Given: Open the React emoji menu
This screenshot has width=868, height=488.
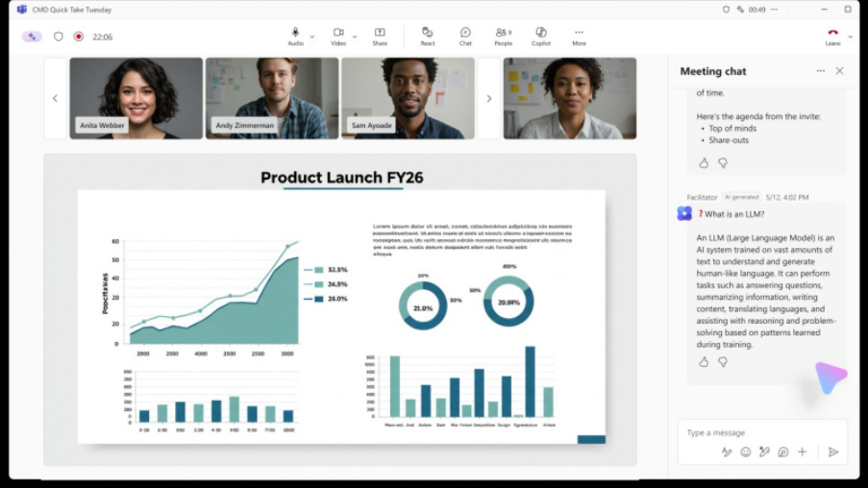Looking at the screenshot, I should (428, 37).
